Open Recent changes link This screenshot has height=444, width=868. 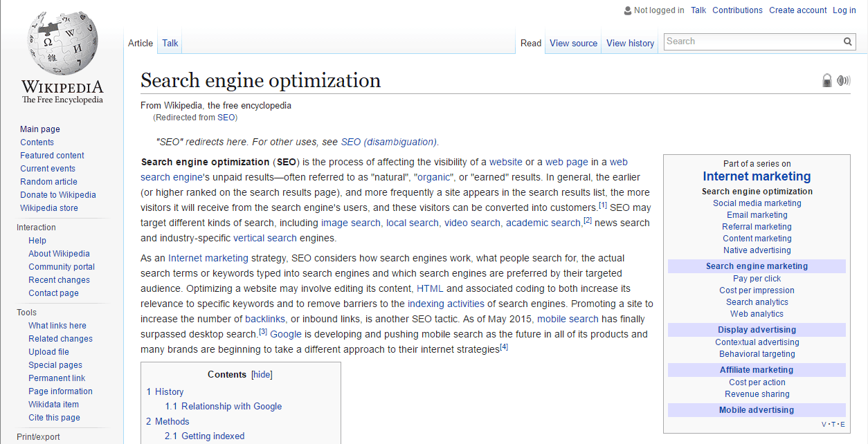[x=59, y=280]
